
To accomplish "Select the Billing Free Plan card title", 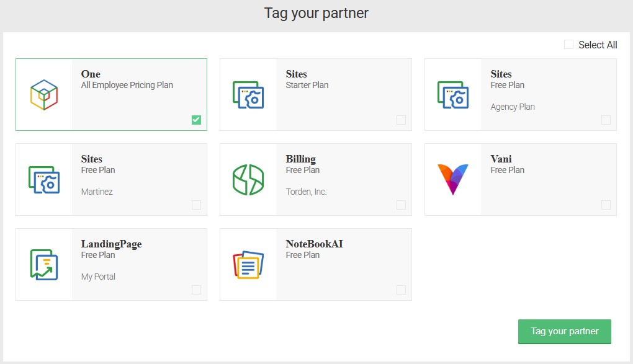I will coord(301,159).
